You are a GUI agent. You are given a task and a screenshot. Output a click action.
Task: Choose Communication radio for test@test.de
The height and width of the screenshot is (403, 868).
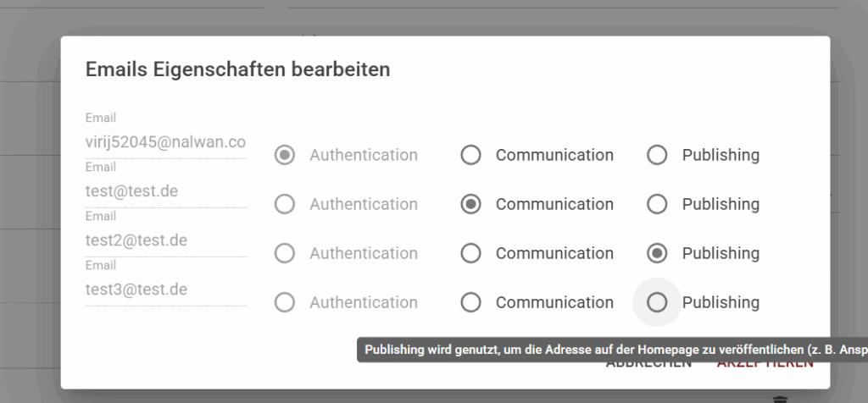pos(470,205)
